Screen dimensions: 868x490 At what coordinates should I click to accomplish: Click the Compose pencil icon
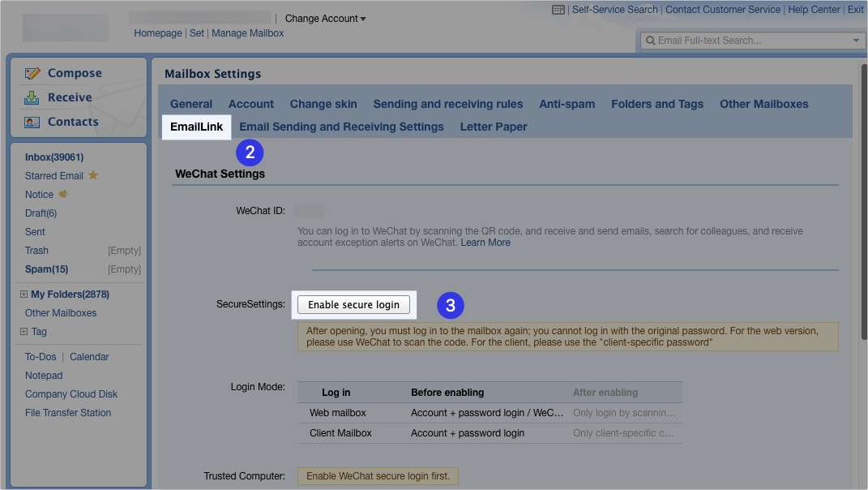(x=32, y=72)
